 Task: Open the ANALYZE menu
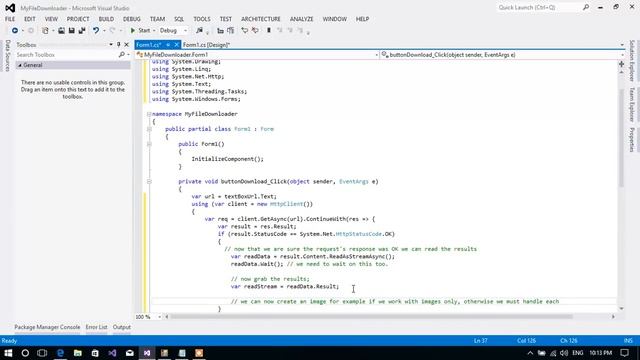point(302,19)
